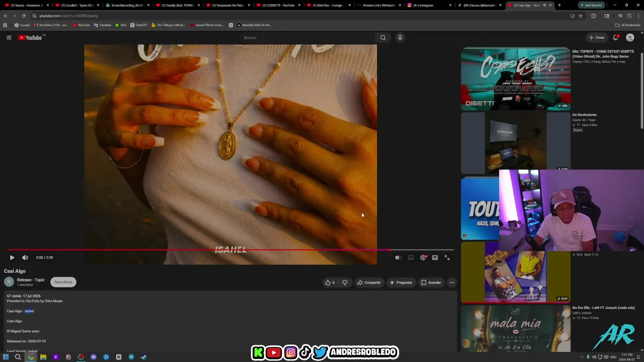The width and height of the screenshot is (644, 362).
Task: Open the Un Sentimiento video title
Action: pyautogui.click(x=584, y=115)
